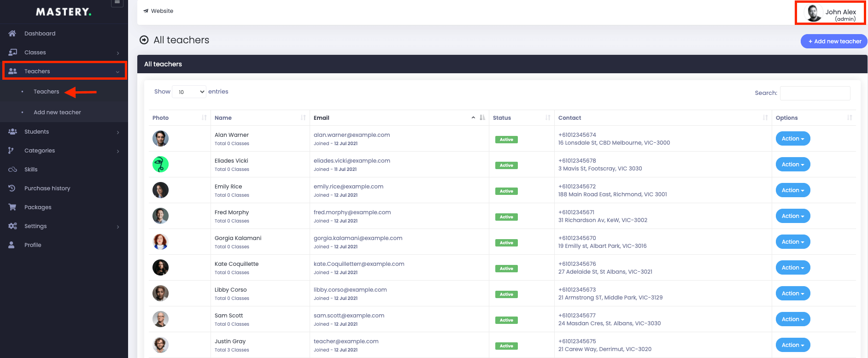Screen dimensions: 868x358
Task: Click the Categories branch icon
Action: [x=12, y=150]
